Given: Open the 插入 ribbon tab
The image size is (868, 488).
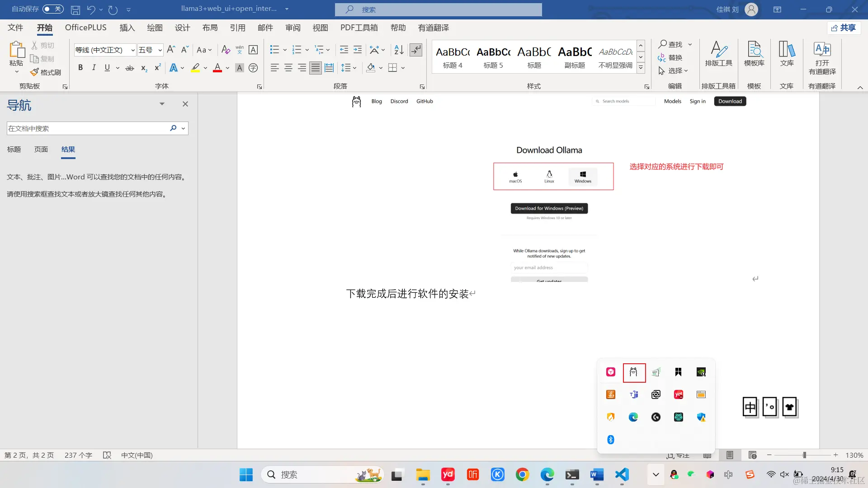Looking at the screenshot, I should coord(127,28).
